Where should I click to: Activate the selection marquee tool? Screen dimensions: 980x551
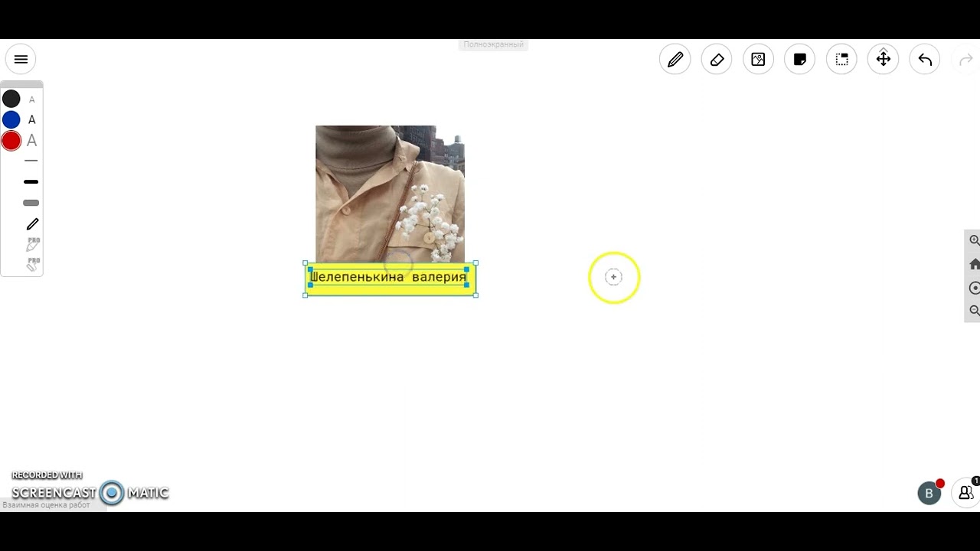(x=841, y=60)
